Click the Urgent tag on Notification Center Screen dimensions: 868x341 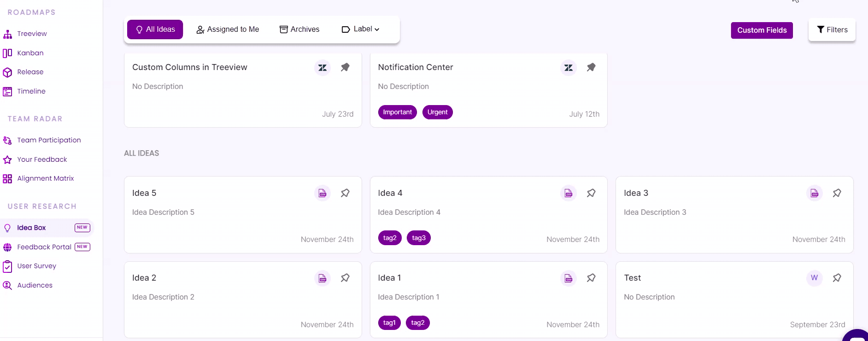(438, 112)
